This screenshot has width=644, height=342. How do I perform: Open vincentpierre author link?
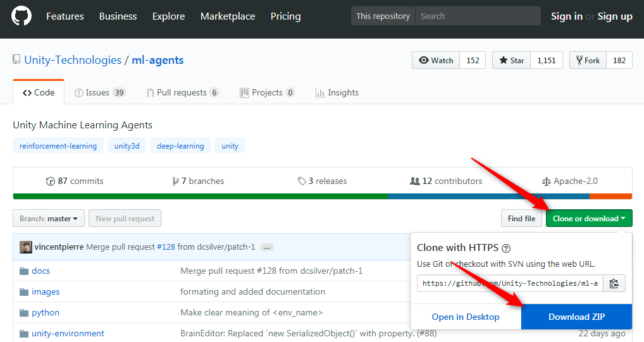coord(59,247)
